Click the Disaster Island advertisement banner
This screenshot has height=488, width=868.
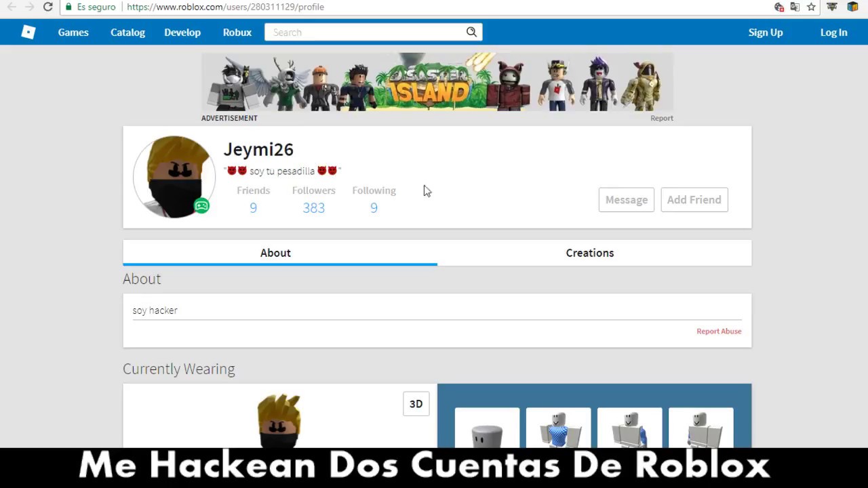coord(437,82)
